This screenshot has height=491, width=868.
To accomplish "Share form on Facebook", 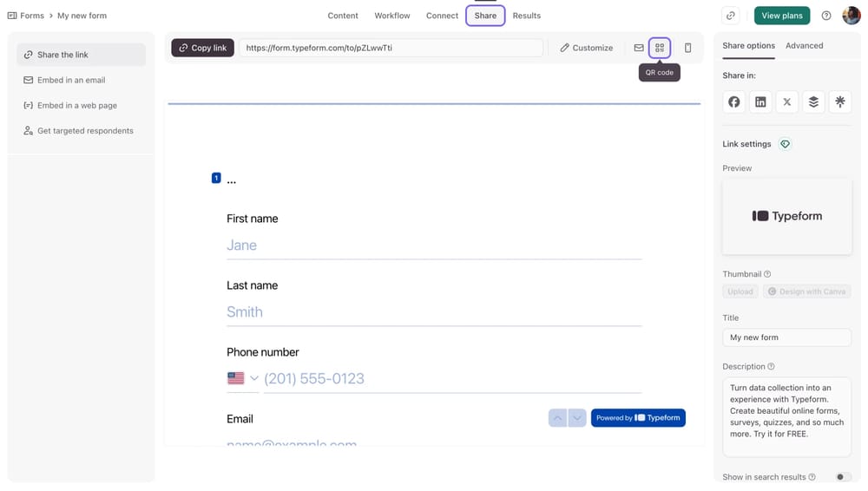I will [734, 101].
